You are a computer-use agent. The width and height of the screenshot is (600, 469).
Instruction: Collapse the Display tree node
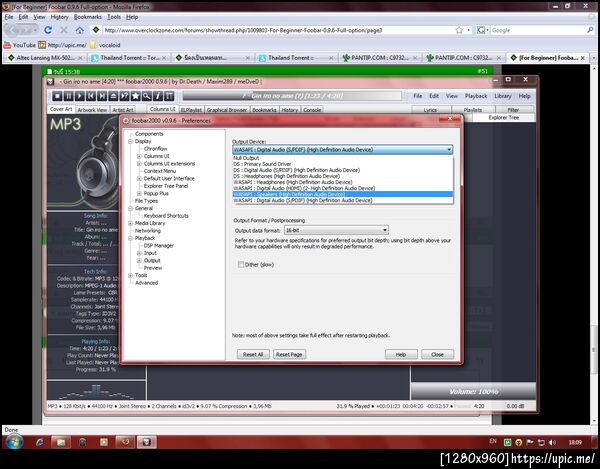click(x=130, y=141)
